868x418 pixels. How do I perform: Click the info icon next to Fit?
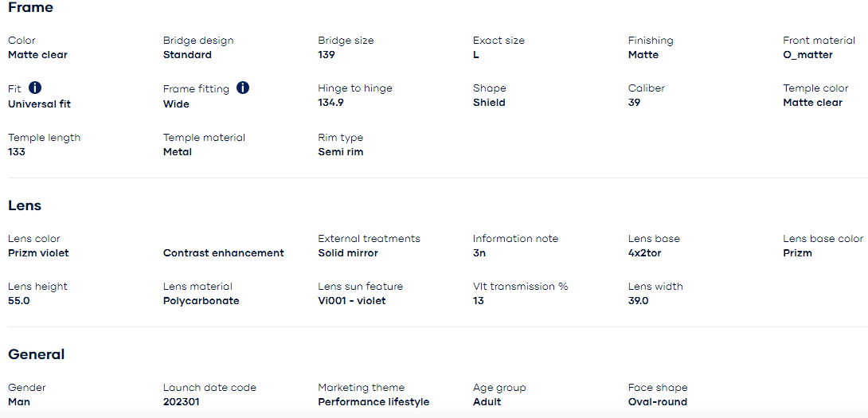pos(35,88)
